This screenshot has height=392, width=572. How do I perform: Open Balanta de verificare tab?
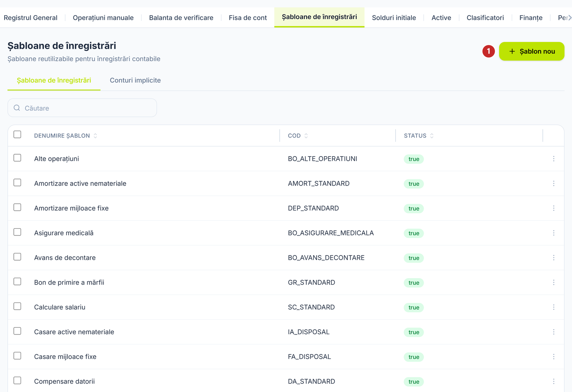[181, 18]
